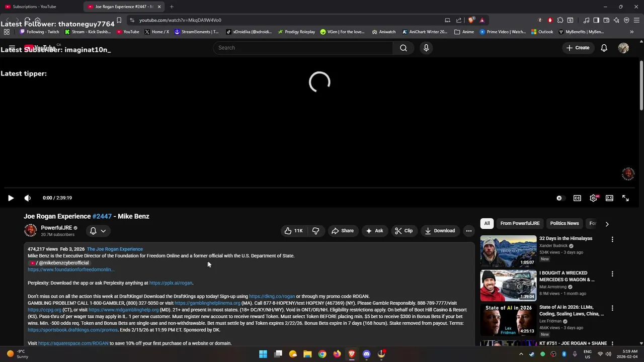The height and width of the screenshot is (362, 644).
Task: Open The Joe Rogan Experience link
Action: click(x=115, y=249)
